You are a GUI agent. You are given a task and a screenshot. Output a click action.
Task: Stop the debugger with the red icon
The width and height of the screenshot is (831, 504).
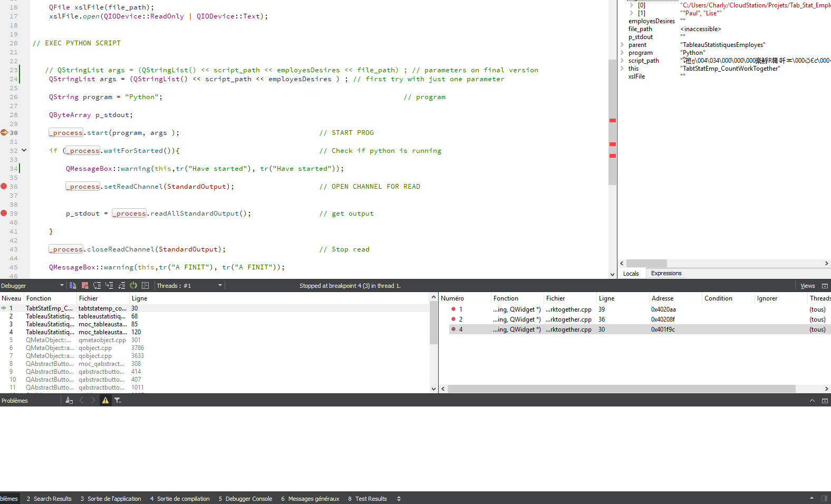click(x=85, y=286)
